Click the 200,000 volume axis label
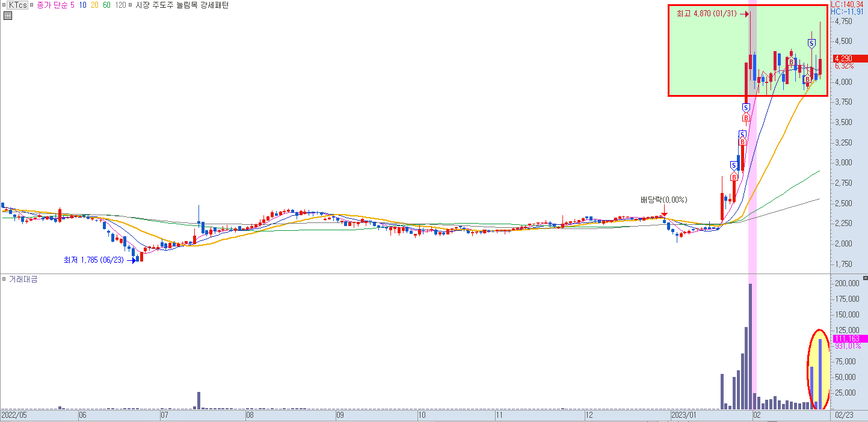 846,283
